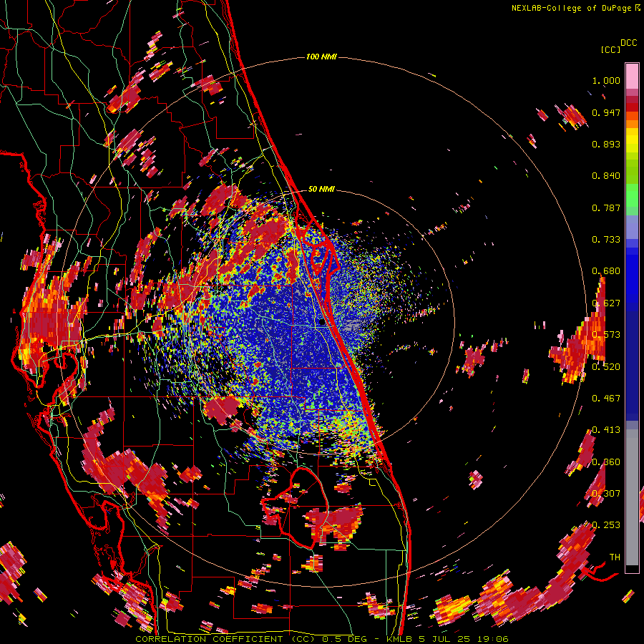Click the 5 JUL 25 date text

[x=444, y=639]
